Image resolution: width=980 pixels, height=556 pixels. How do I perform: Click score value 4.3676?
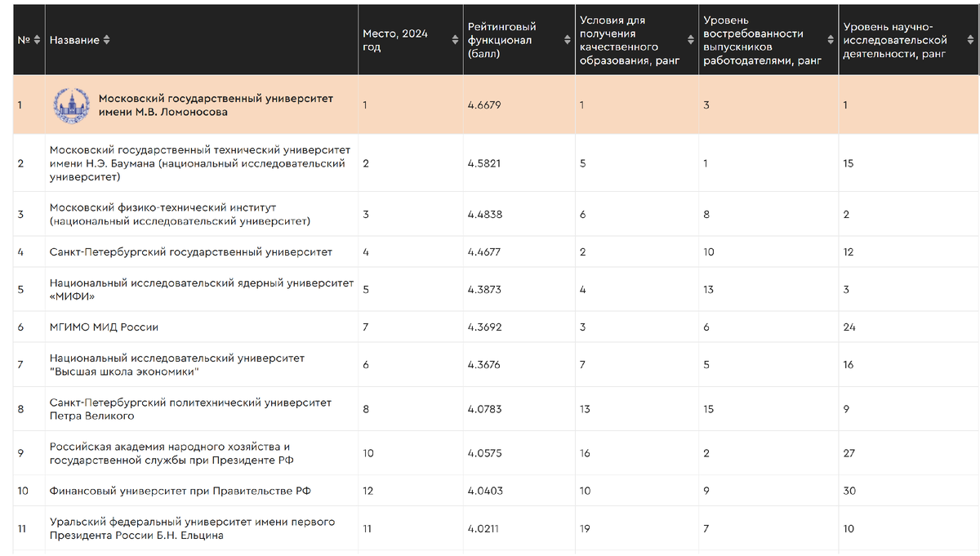point(484,365)
